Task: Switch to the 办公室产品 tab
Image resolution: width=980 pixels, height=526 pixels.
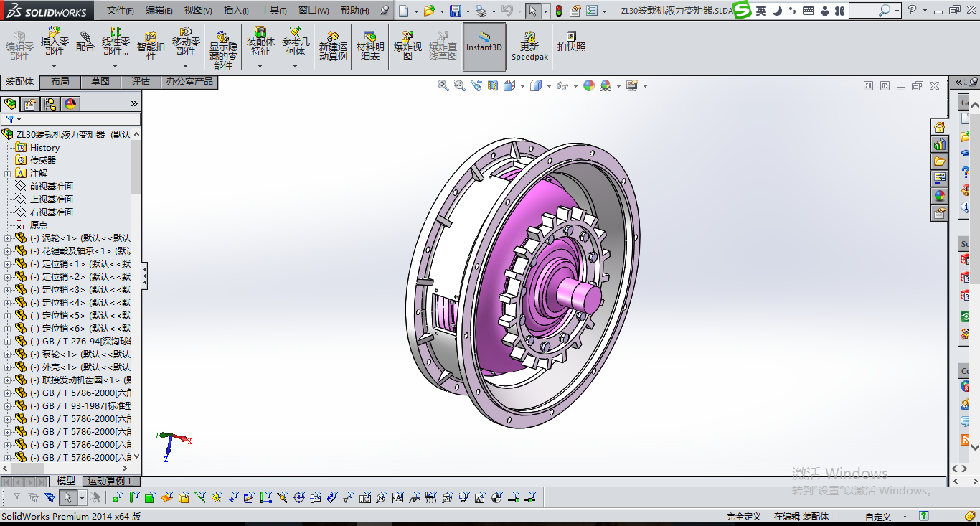Action: pyautogui.click(x=189, y=82)
